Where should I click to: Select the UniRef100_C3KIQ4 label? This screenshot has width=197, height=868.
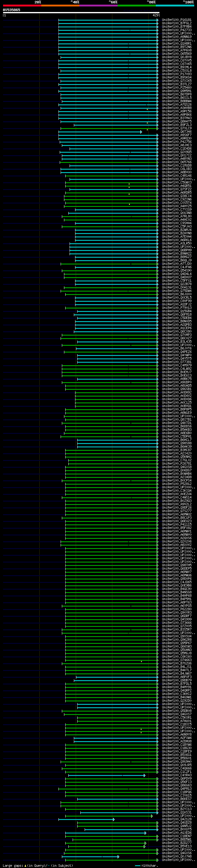click(176, 490)
